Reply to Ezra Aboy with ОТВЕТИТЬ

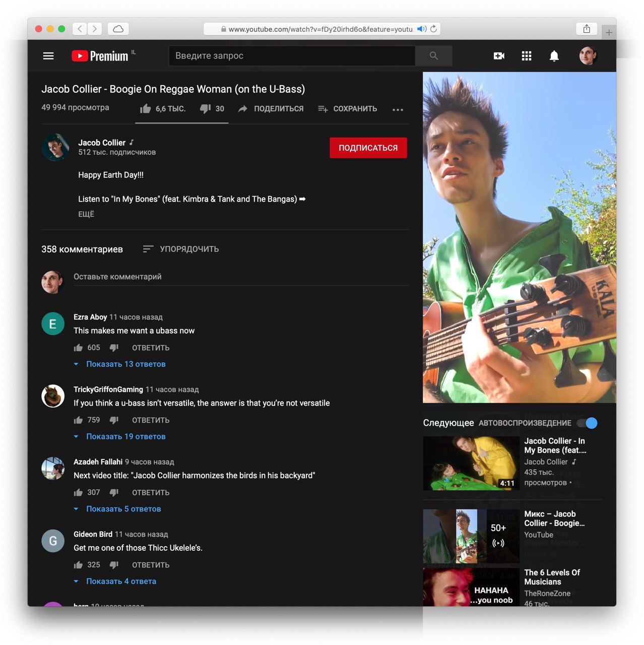[x=151, y=348]
